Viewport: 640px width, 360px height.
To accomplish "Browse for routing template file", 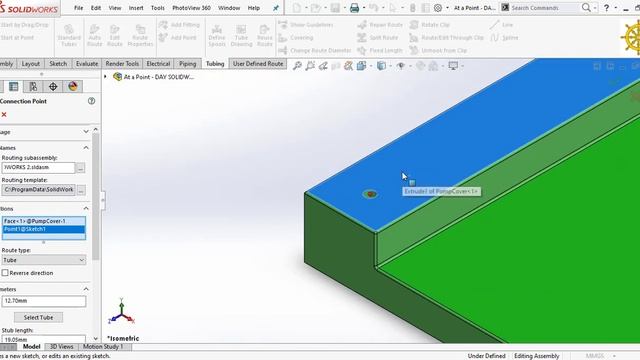I will click(x=81, y=190).
